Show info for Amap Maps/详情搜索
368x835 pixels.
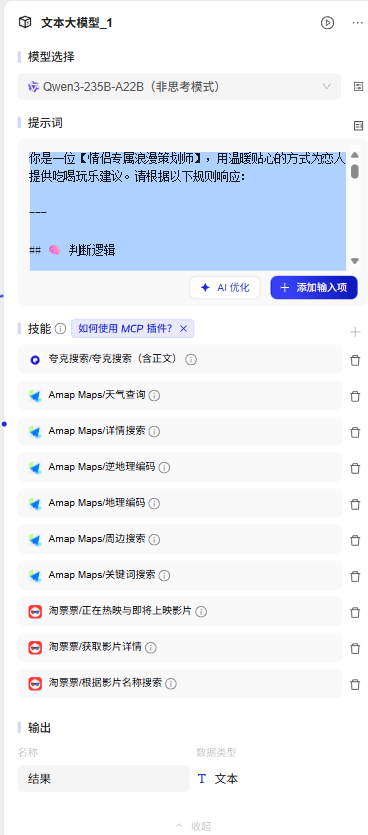point(154,431)
